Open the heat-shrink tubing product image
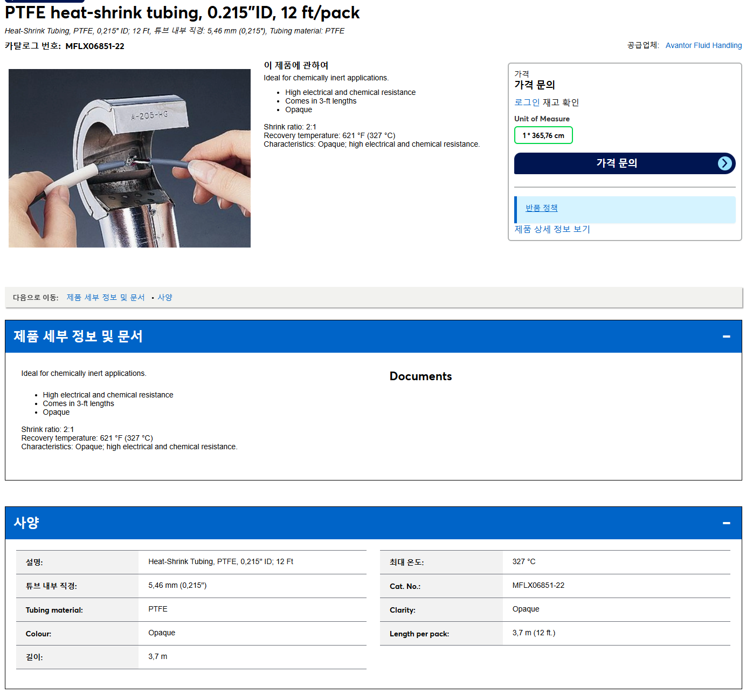The image size is (746, 700). click(129, 158)
